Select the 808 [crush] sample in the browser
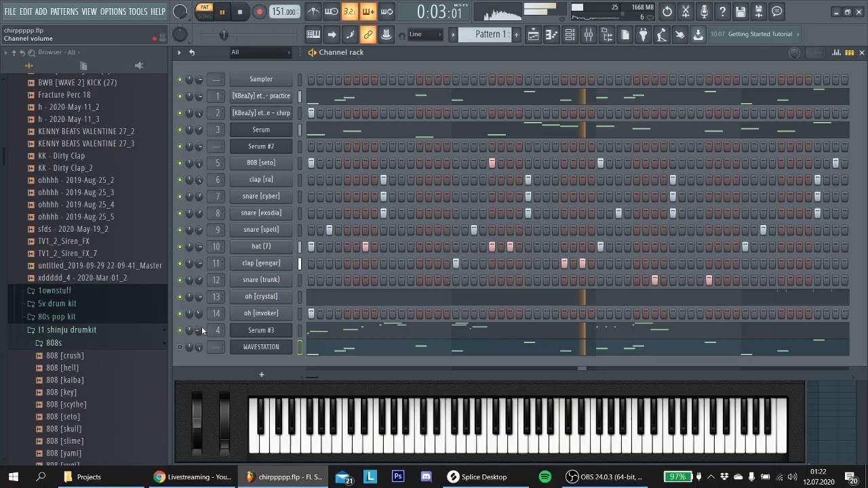The image size is (868, 488). (x=64, y=356)
